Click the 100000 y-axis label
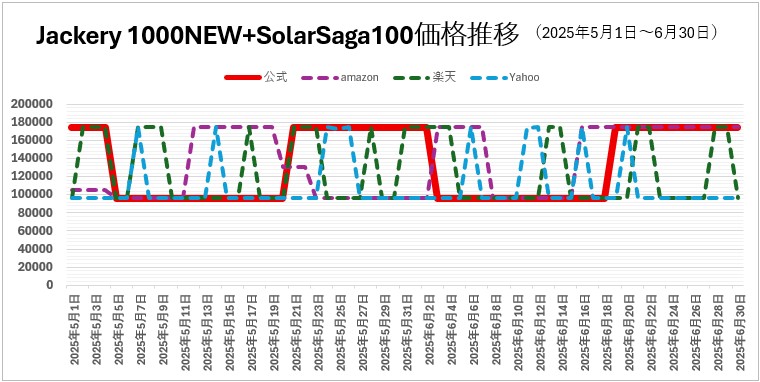 tap(32, 194)
